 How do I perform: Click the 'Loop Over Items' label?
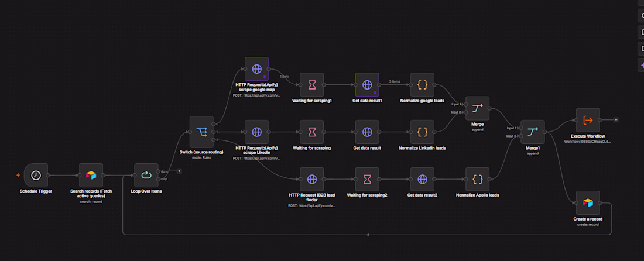(146, 191)
